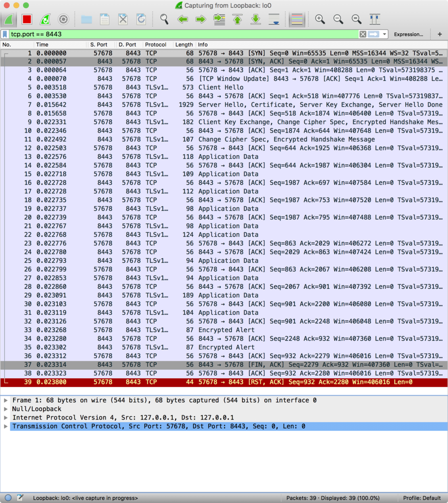The image size is (448, 503).
Task: Go forward in packet history
Action: [201, 20]
